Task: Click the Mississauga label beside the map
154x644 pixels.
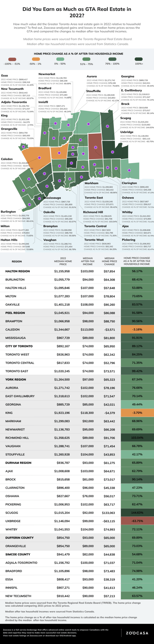Action: 52,198
